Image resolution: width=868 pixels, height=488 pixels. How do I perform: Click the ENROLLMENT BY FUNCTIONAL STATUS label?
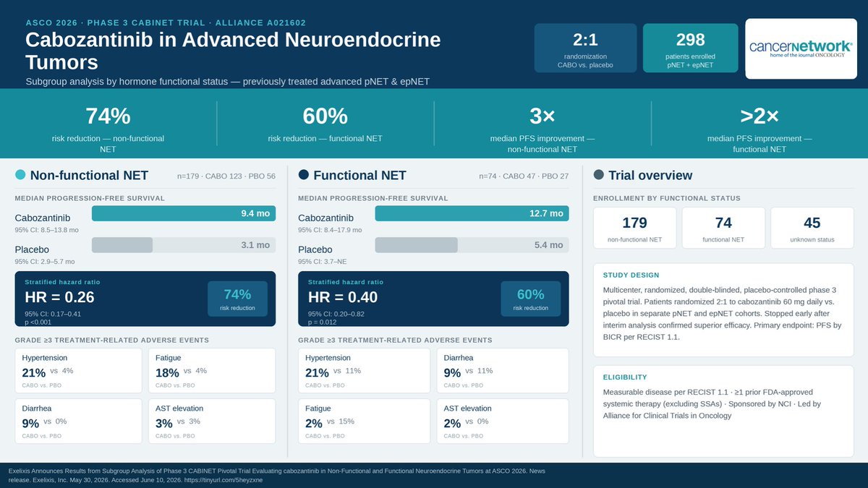(x=667, y=198)
